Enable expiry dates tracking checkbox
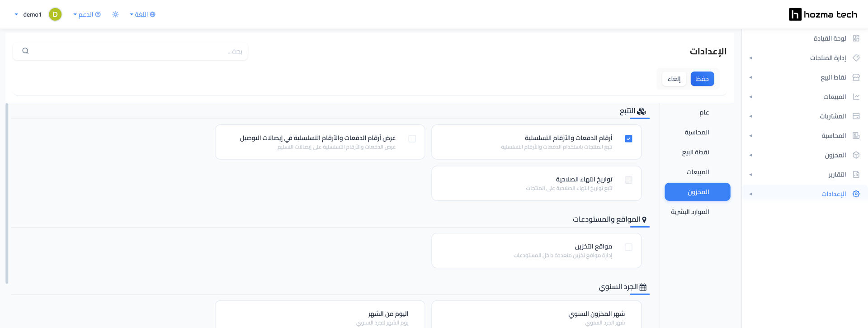868x328 pixels. point(628,180)
